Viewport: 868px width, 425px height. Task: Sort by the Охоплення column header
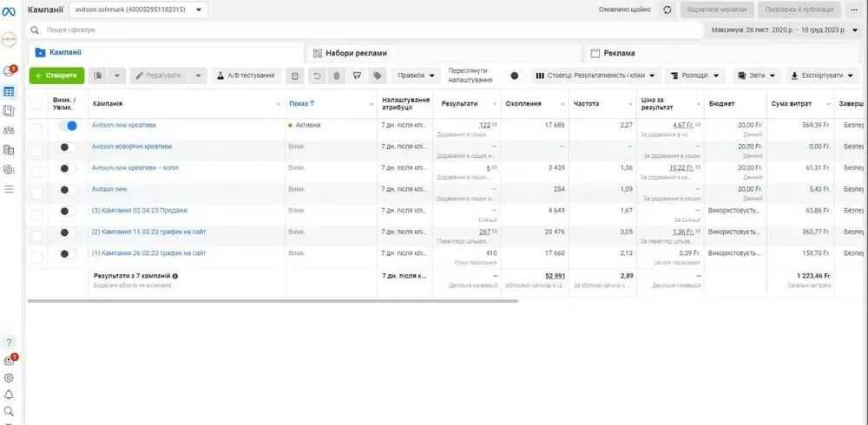coord(523,103)
